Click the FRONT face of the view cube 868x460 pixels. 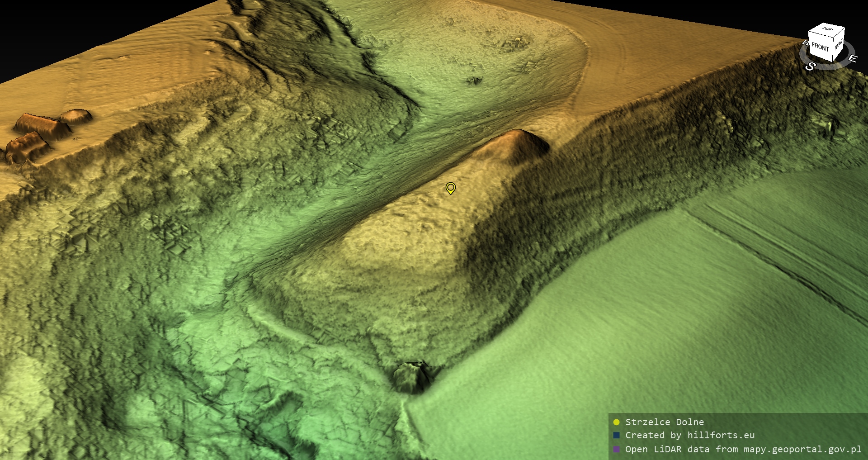820,47
